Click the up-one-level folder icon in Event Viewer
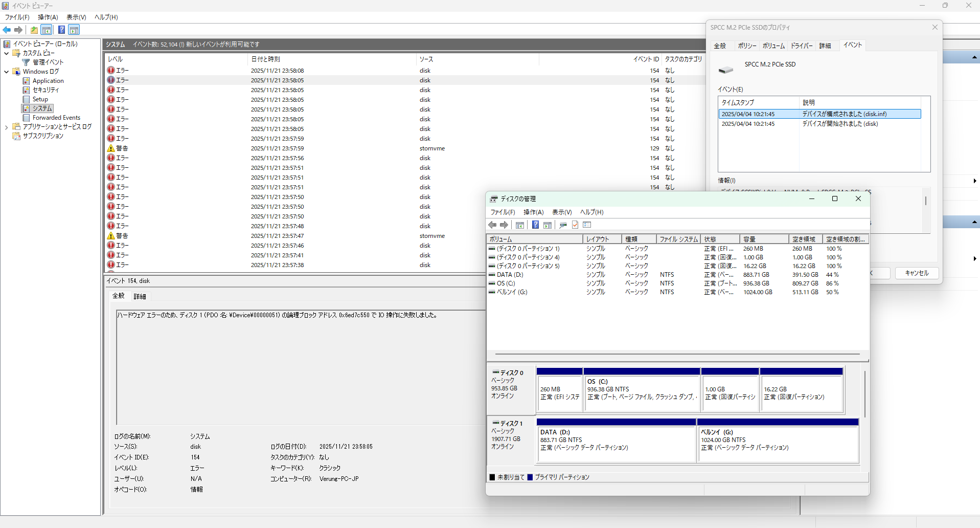Screen dimensions: 980x528 coord(34,30)
